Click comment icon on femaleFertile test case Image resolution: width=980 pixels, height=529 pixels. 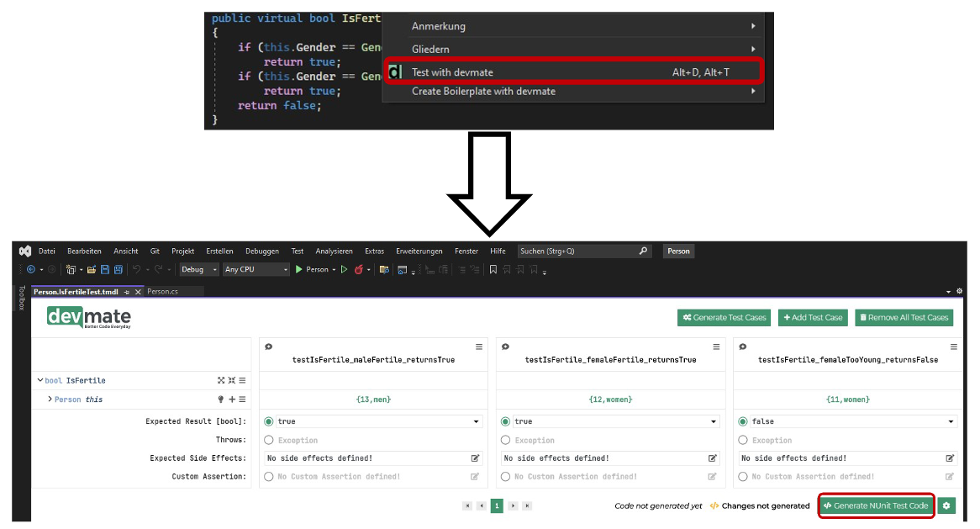506,346
